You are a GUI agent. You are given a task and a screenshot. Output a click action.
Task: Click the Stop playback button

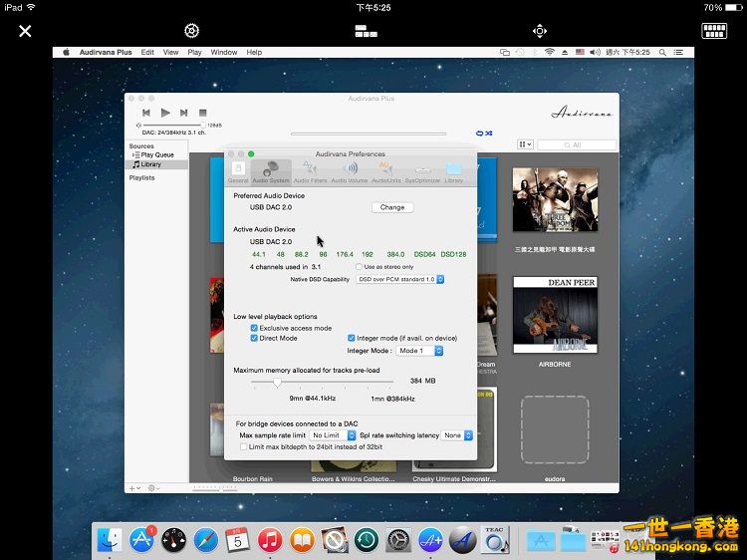(202, 114)
